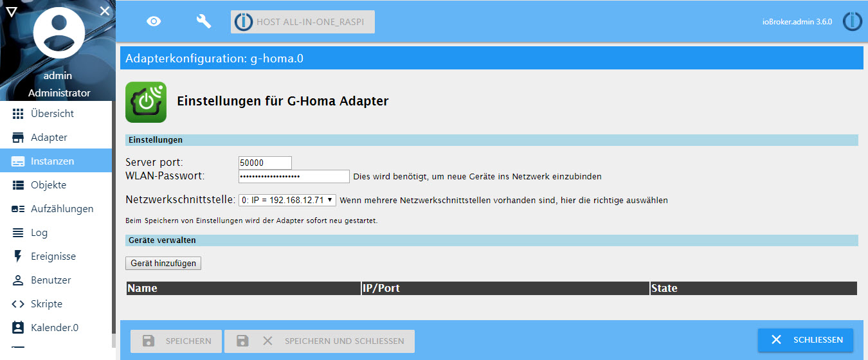Open Ereignisse in the sidebar
The height and width of the screenshot is (360, 868).
[x=56, y=256]
